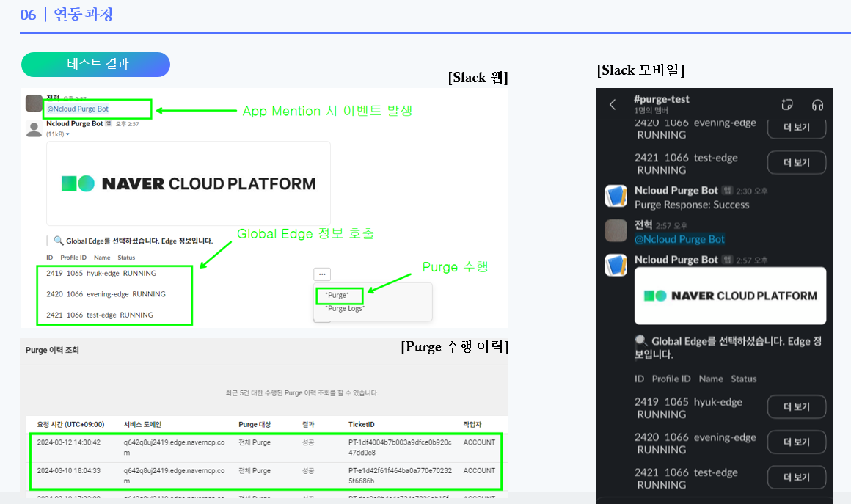Tap '더 보기' for 2421 test-edge above the Purge Response message
The height and width of the screenshot is (504, 851).
click(797, 163)
